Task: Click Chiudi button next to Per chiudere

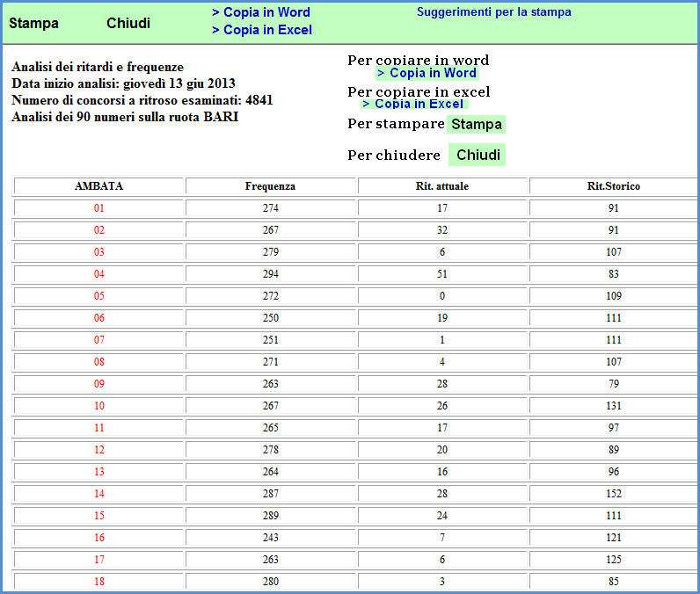Action: (x=478, y=155)
